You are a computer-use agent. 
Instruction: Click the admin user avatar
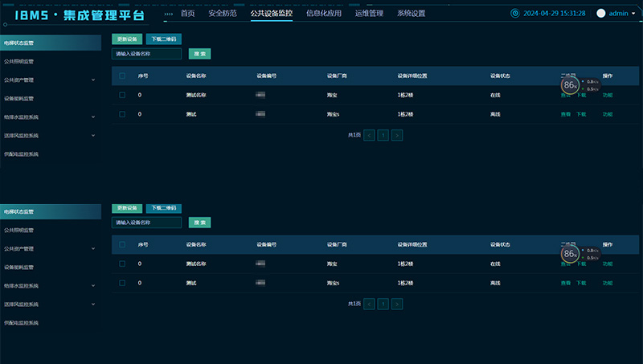point(601,14)
